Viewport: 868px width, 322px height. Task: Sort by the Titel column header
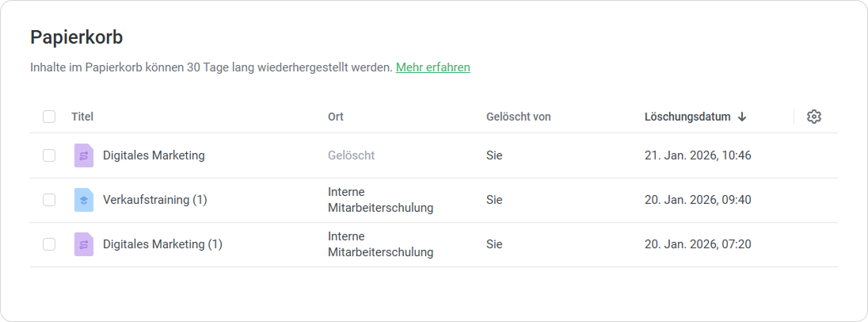coord(82,117)
